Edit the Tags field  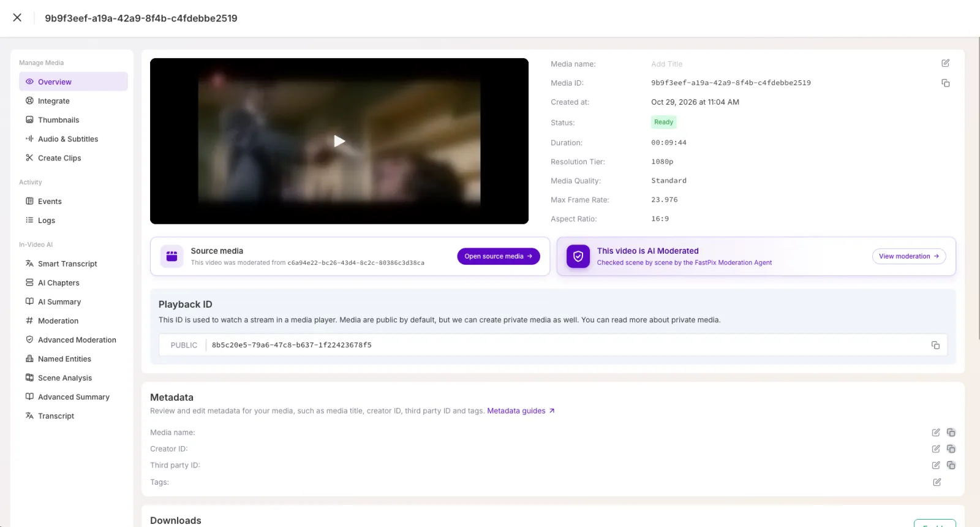(937, 482)
